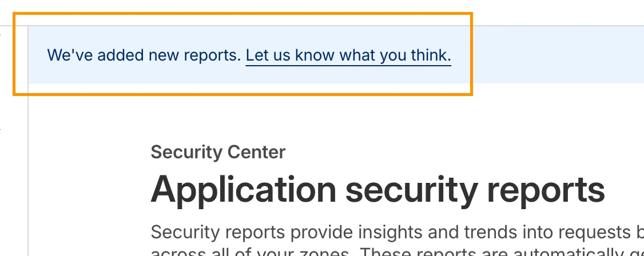Click the Security Center label above the heading
This screenshot has height=256, width=644.
click(x=218, y=152)
